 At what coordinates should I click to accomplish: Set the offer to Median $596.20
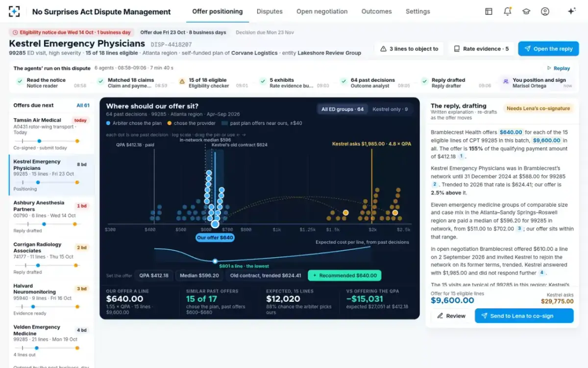[199, 275]
